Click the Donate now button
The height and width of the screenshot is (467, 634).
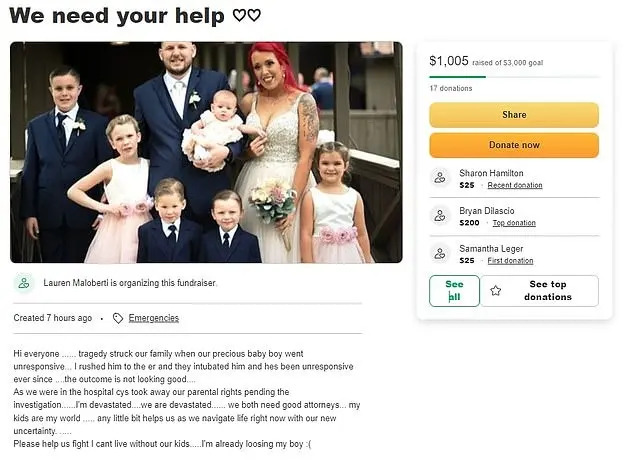pos(514,145)
